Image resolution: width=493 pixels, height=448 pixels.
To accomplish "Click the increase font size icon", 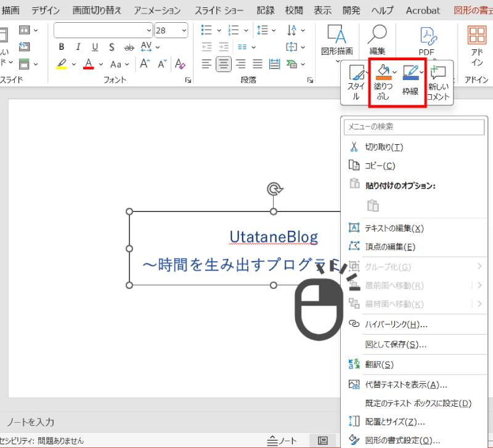I will (x=145, y=63).
